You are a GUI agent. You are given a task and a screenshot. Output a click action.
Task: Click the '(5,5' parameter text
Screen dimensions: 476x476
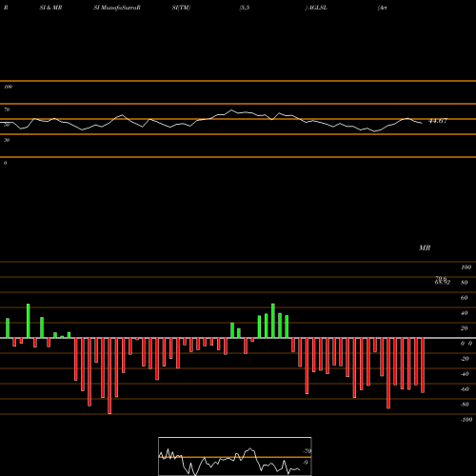tap(245, 8)
